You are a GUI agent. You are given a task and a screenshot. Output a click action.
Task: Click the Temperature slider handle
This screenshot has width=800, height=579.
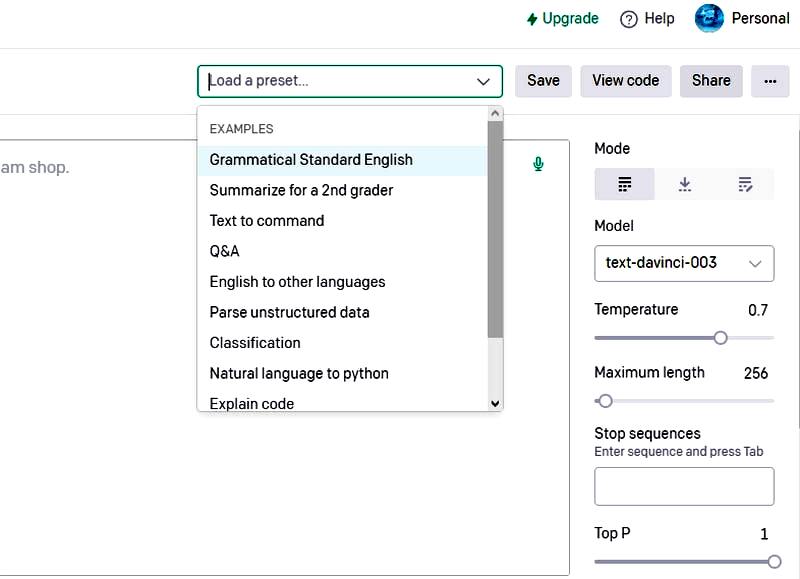[x=720, y=338]
